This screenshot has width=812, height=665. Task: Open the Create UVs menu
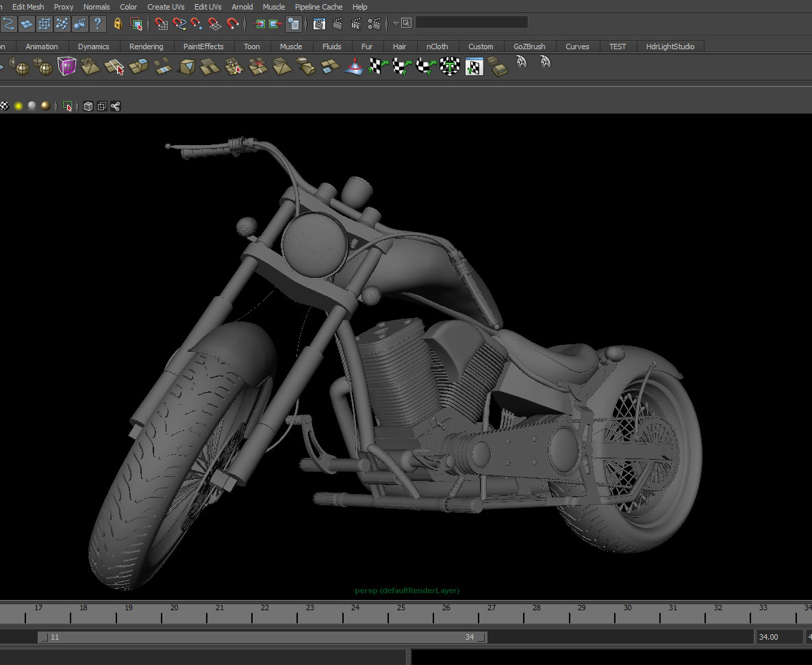coord(166,7)
